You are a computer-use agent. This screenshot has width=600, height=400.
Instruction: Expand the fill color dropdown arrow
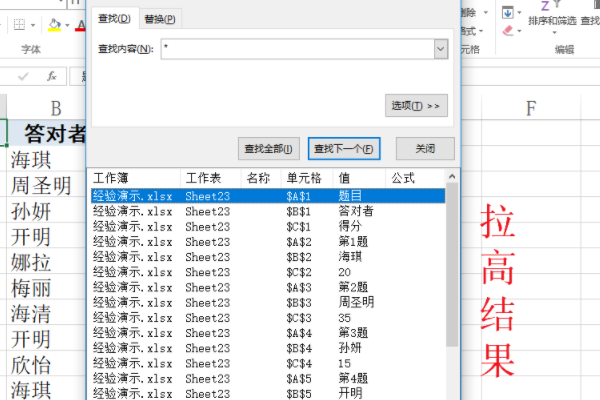pos(67,24)
